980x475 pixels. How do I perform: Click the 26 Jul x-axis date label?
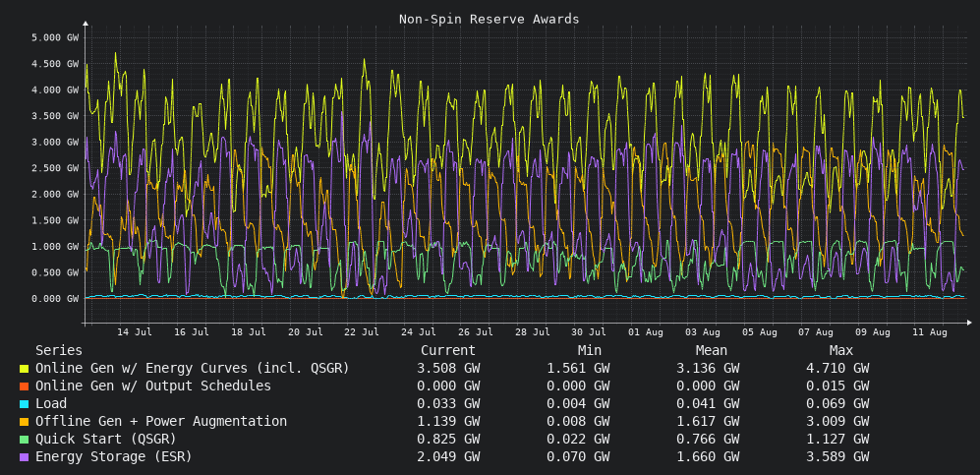click(476, 331)
